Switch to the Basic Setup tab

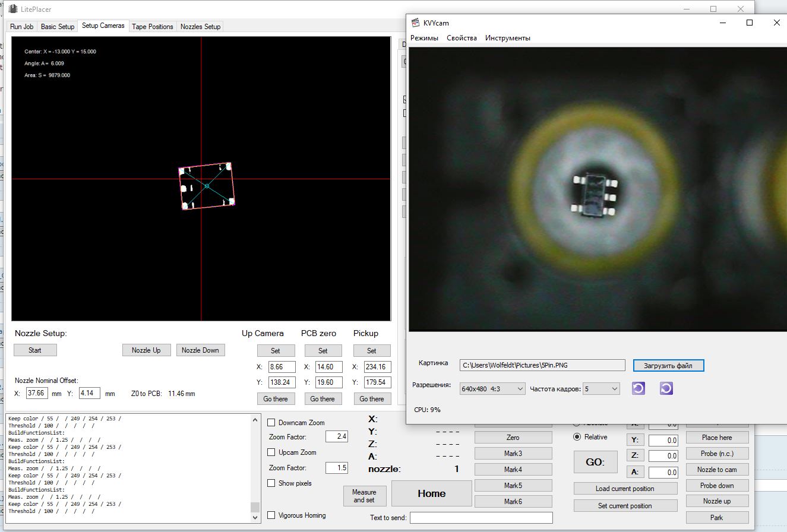click(x=58, y=27)
